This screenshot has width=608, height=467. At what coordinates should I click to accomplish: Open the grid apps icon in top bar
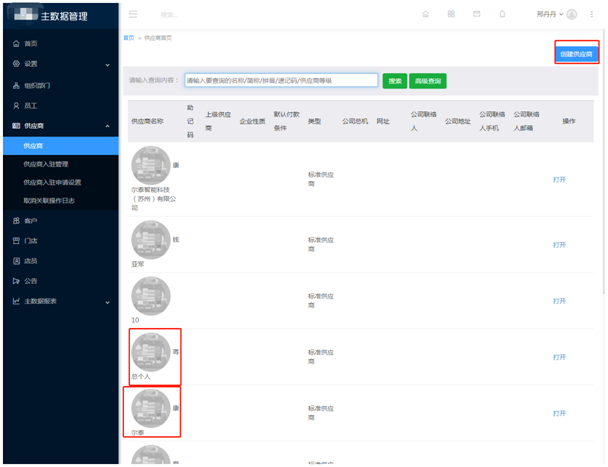(451, 14)
